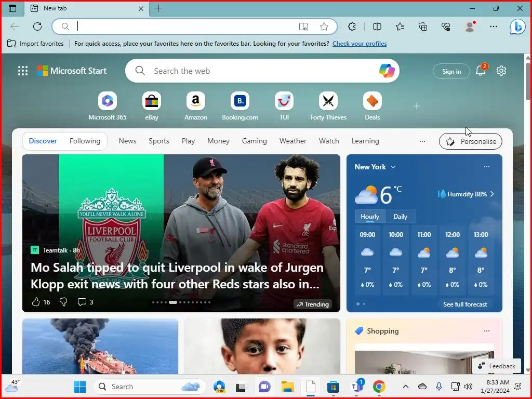Open the profile avatar icon
Image resolution: width=532 pixels, height=399 pixels.
click(x=470, y=26)
